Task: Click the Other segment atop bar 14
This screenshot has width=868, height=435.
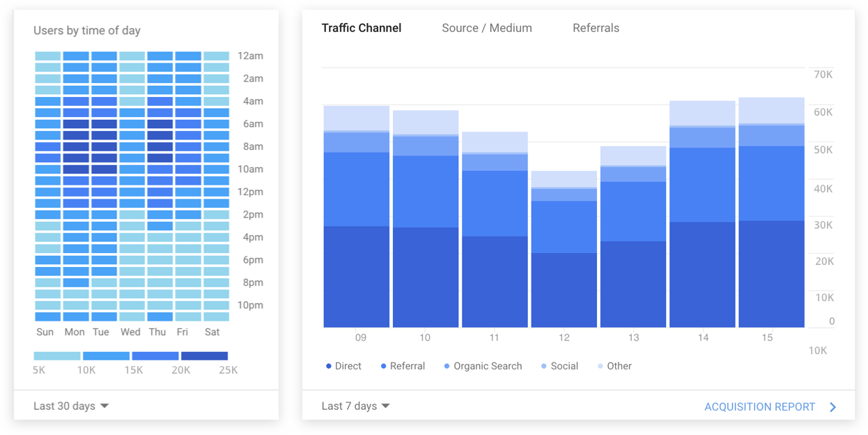Action: pyautogui.click(x=702, y=113)
